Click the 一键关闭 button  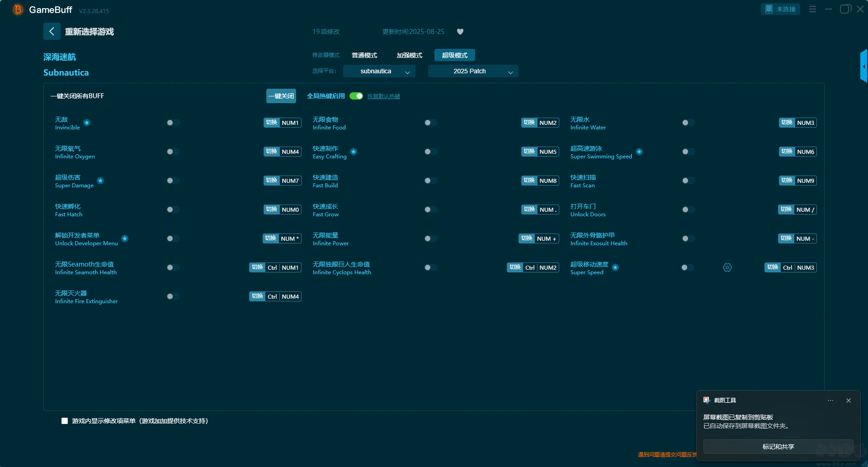281,96
